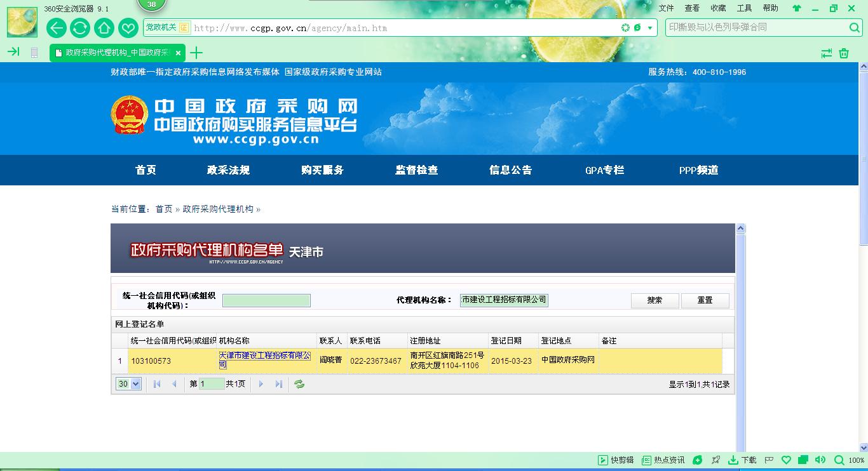Open the 100% page zoom control
Image resolution: width=868 pixels, height=471 pixels.
(850, 460)
